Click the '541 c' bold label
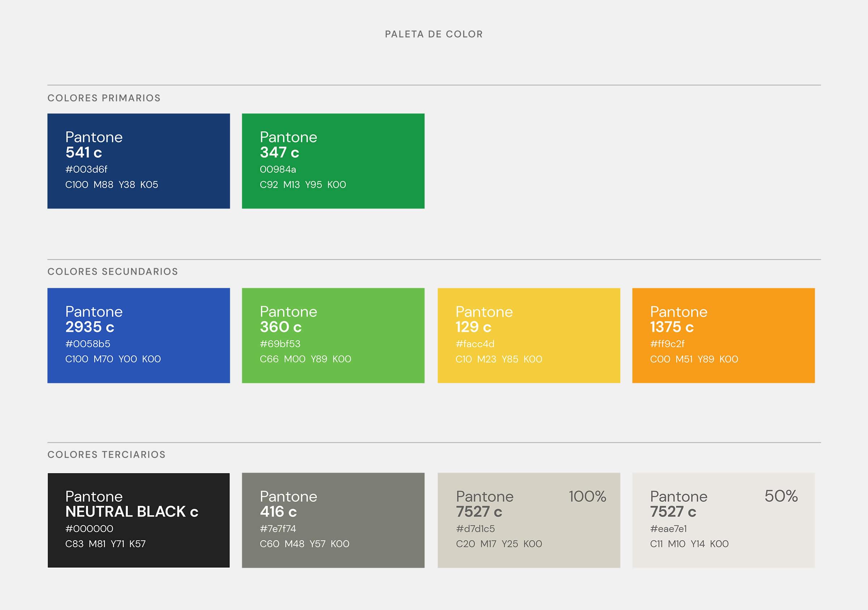Screen dimensions: 868x610 pyautogui.click(x=84, y=153)
